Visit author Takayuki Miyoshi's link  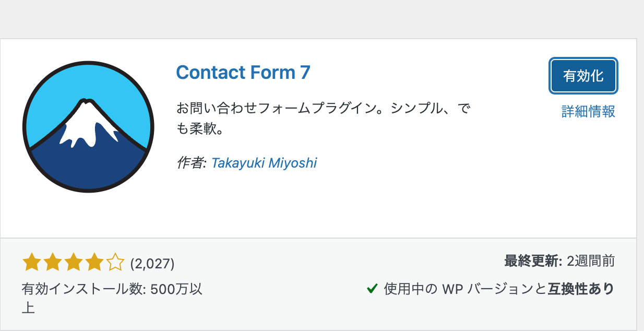click(264, 163)
